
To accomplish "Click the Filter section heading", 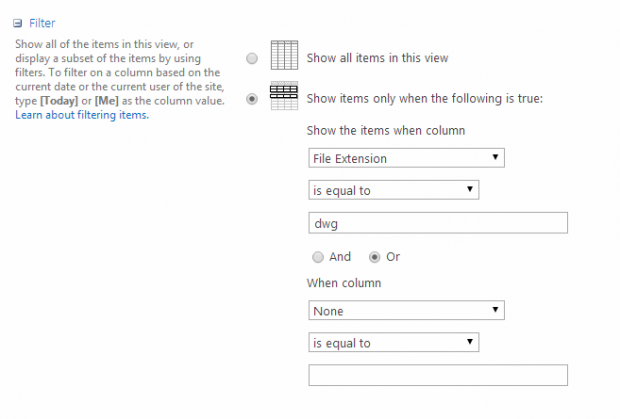I will point(43,21).
